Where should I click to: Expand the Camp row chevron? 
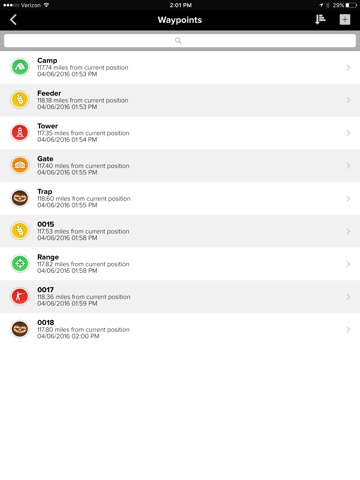pos(348,68)
